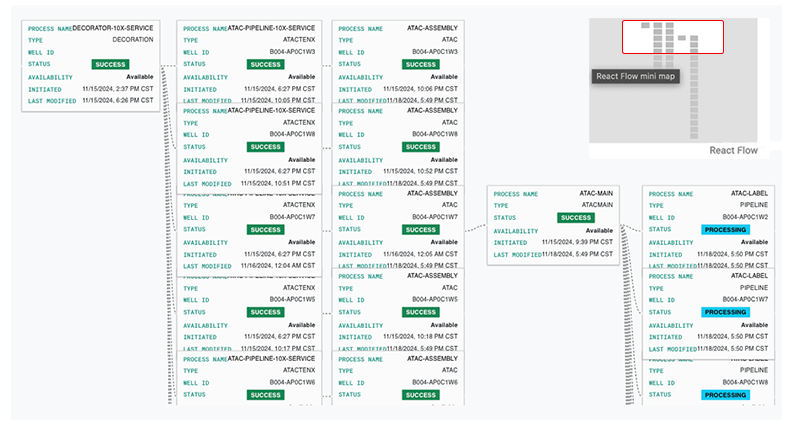800x430 pixels.
Task: Click the ATACMAIN type value
Action: [x=598, y=205]
